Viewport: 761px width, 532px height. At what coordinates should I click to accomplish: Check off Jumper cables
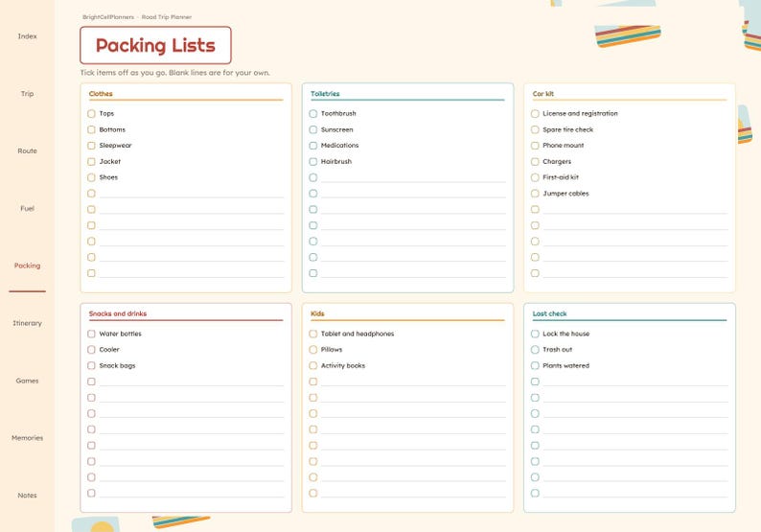535,194
